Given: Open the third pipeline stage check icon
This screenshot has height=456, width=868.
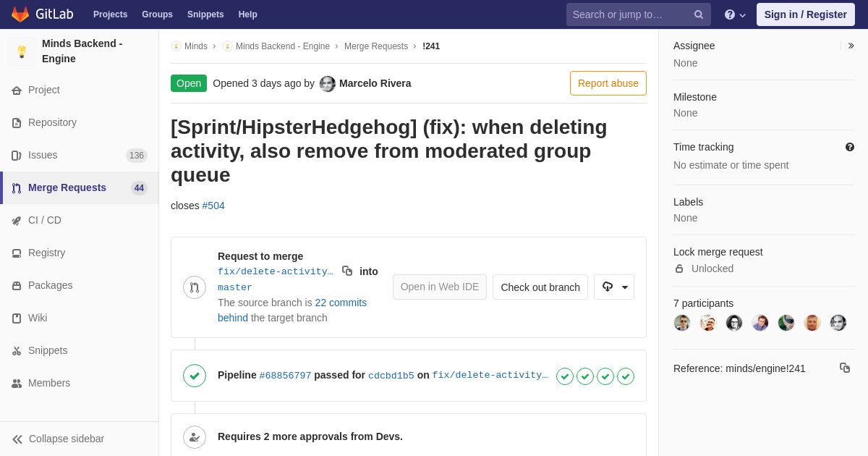Looking at the screenshot, I should [605, 376].
